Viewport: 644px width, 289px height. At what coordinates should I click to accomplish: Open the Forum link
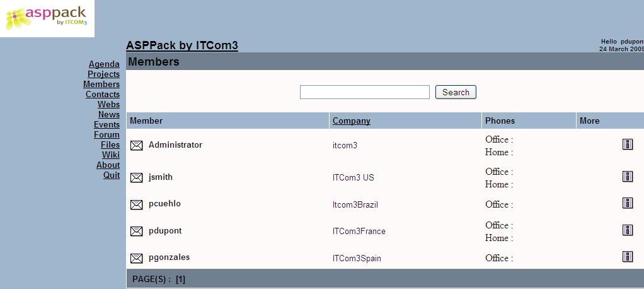tap(106, 134)
